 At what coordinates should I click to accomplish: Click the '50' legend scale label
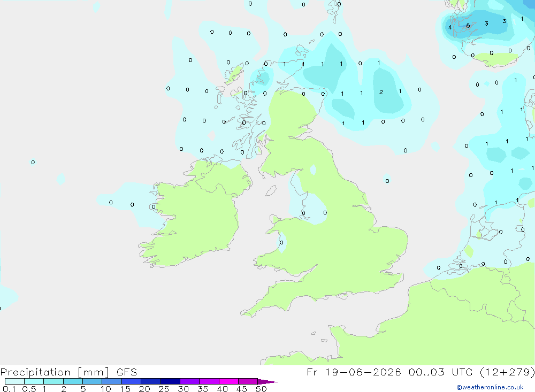pyautogui.click(x=261, y=389)
